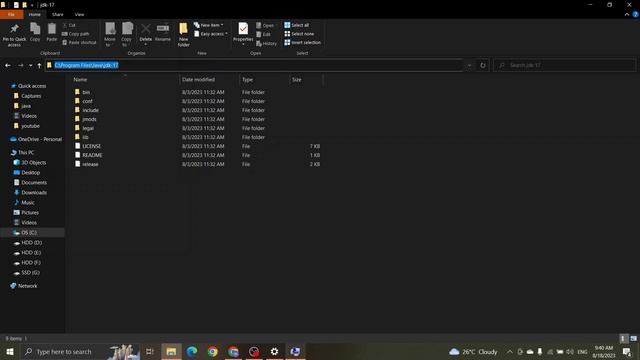The width and height of the screenshot is (640, 360).
Task: Open youtube folder in navigation pane
Action: (x=30, y=126)
